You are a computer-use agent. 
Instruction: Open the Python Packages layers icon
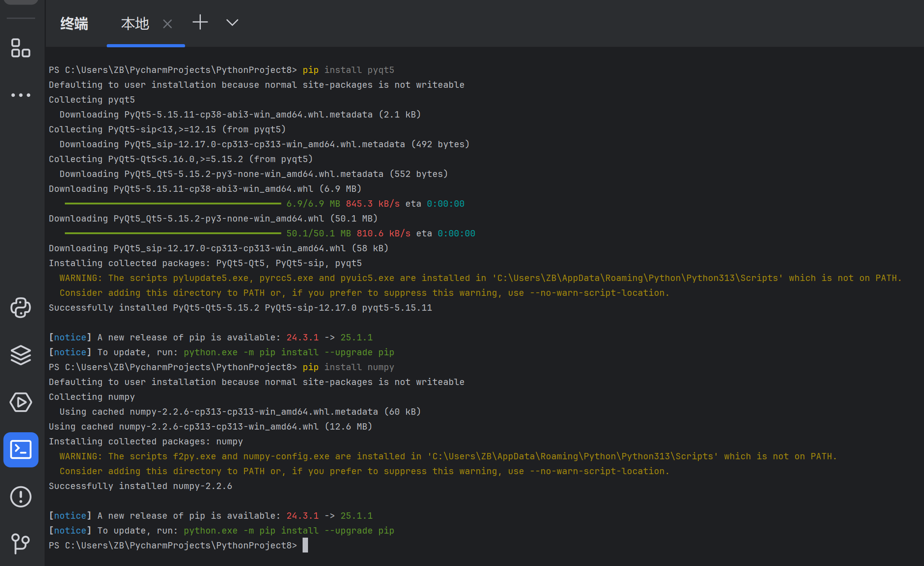[x=21, y=355]
